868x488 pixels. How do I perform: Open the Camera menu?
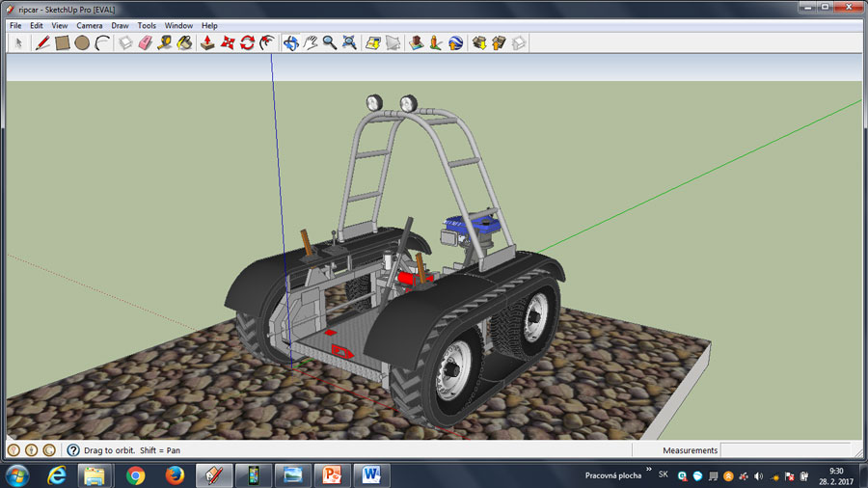click(89, 25)
